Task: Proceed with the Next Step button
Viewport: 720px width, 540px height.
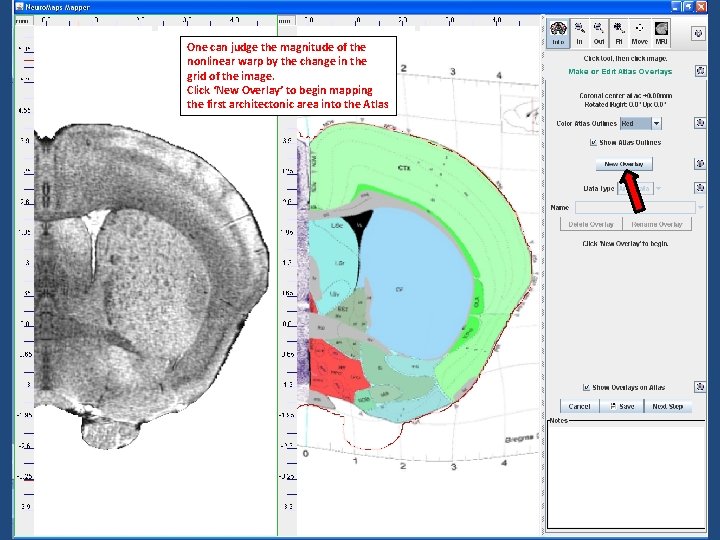Action: click(x=667, y=406)
